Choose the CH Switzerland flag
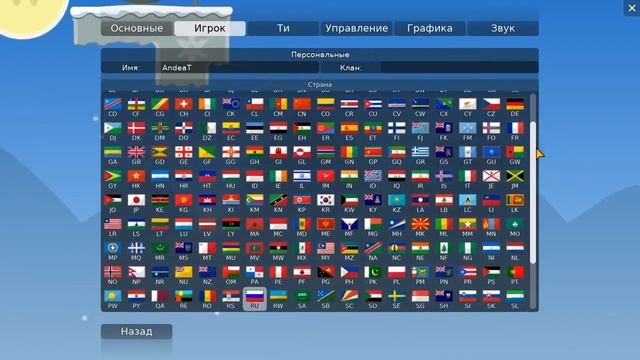 coord(184,104)
